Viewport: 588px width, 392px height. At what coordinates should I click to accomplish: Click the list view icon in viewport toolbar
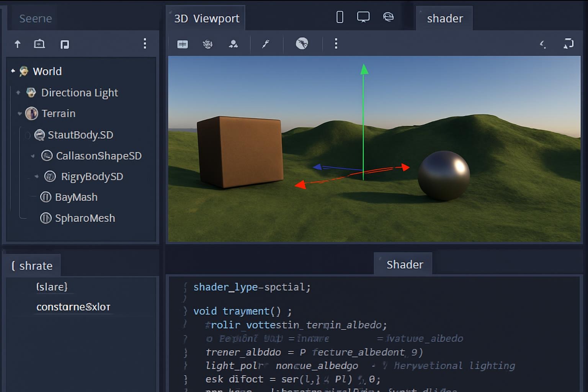point(183,44)
